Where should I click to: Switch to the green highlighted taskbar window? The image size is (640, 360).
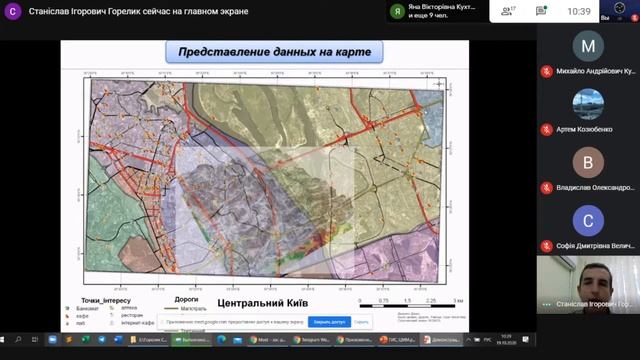click(x=191, y=340)
